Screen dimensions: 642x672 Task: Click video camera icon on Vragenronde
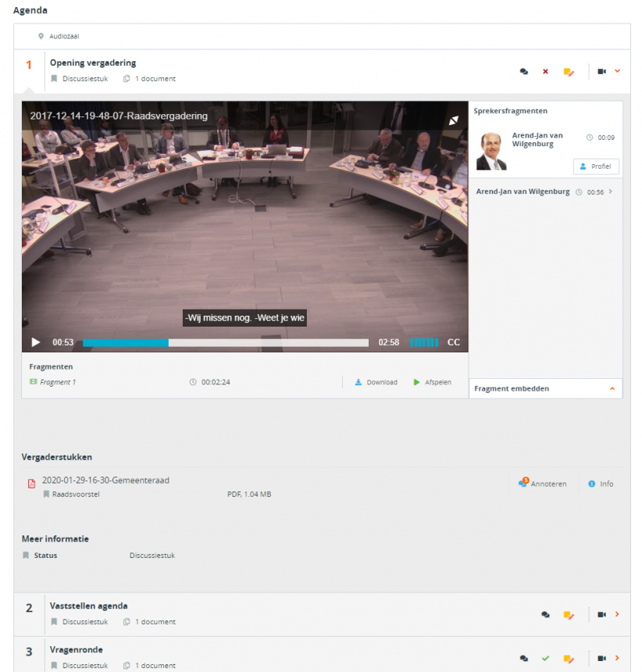coord(601,658)
